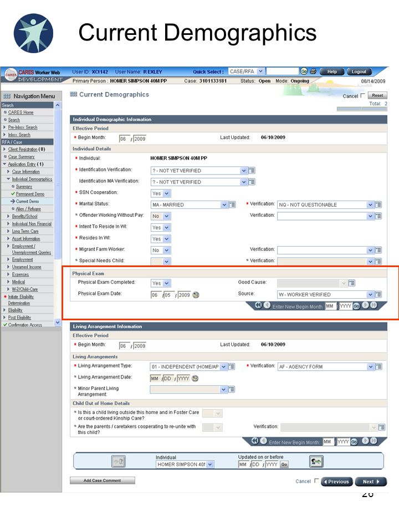Image resolution: width=399 pixels, height=532 pixels.
Task: Open the Physical Exam Completed dropdown
Action: point(167,283)
